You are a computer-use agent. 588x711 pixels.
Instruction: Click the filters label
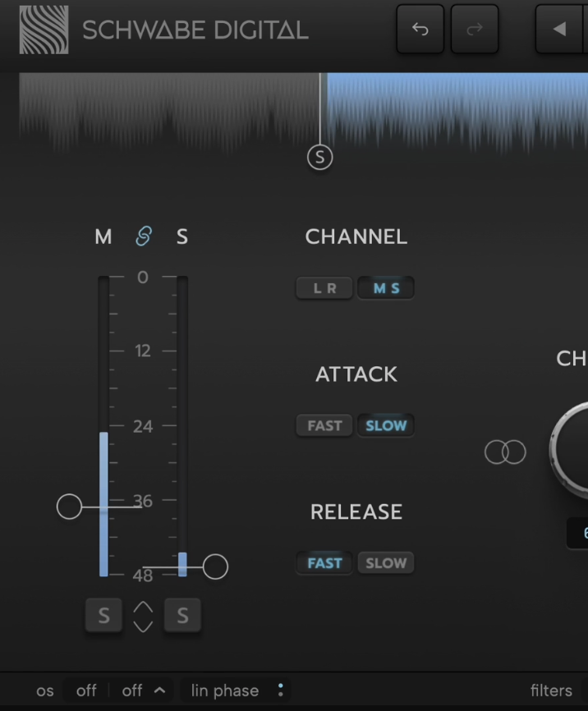[551, 690]
